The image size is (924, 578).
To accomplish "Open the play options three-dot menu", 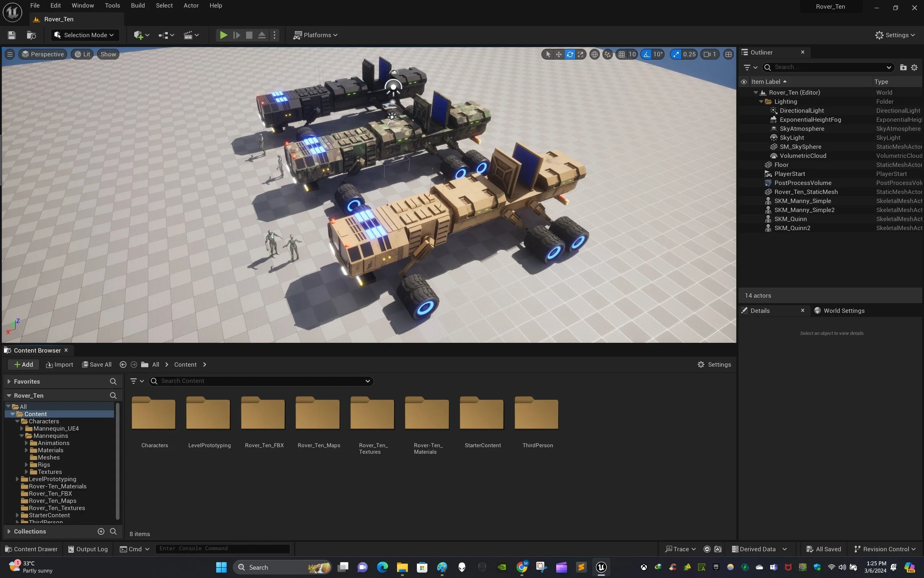I will [x=275, y=35].
